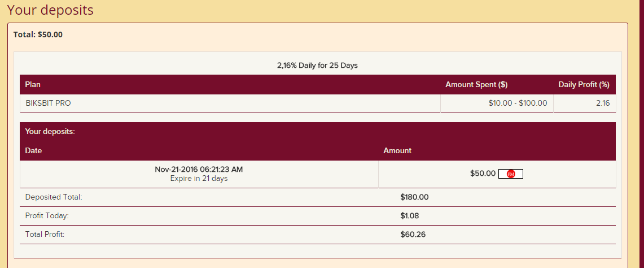Click the "Date" column header
This screenshot has width=644, height=268.
point(34,151)
